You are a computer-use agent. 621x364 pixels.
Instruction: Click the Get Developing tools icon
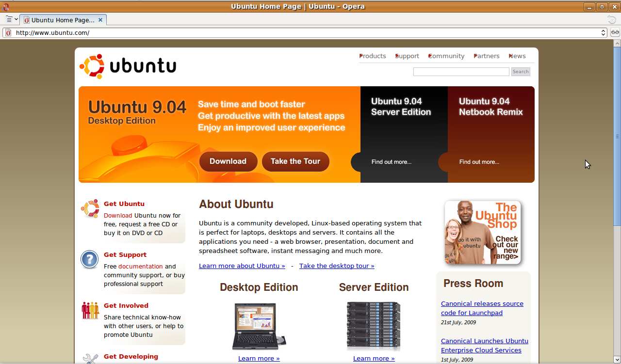[x=90, y=359]
